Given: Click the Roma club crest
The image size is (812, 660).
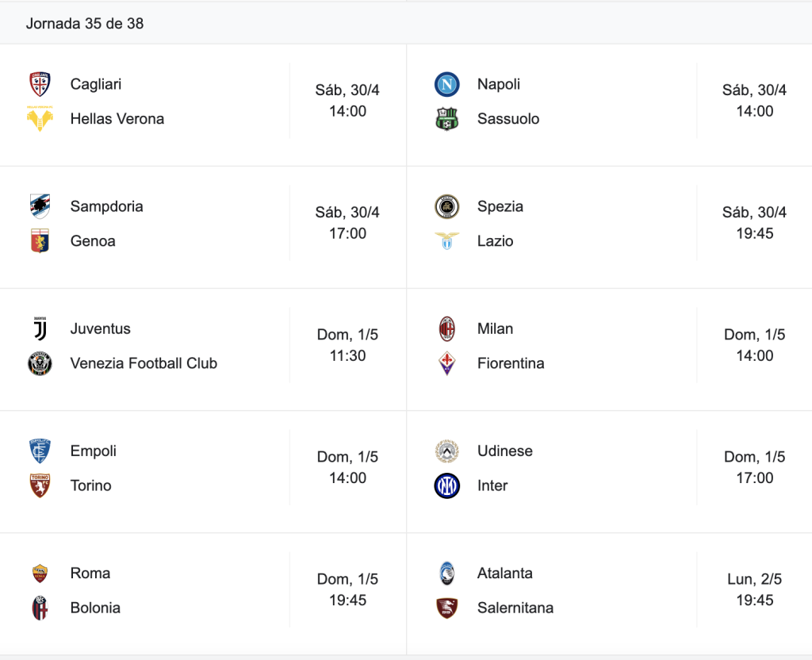Looking at the screenshot, I should click(x=40, y=573).
